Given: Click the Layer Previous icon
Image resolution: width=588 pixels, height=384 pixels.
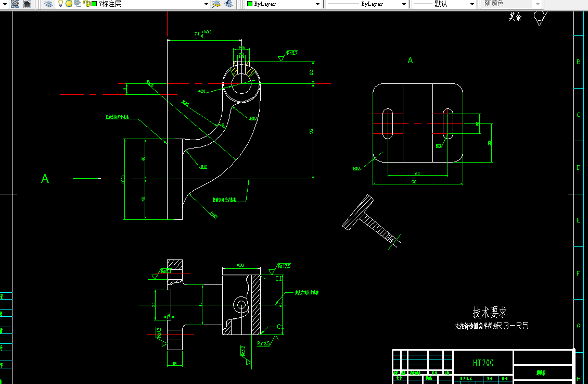Looking at the screenshot, I should [x=228, y=4].
